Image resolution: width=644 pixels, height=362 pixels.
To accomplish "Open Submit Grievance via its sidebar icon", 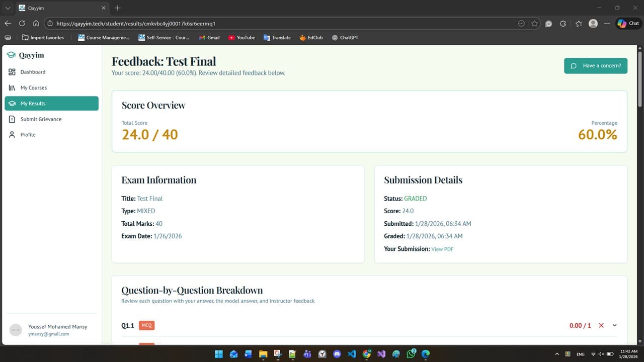I will click(x=12, y=119).
